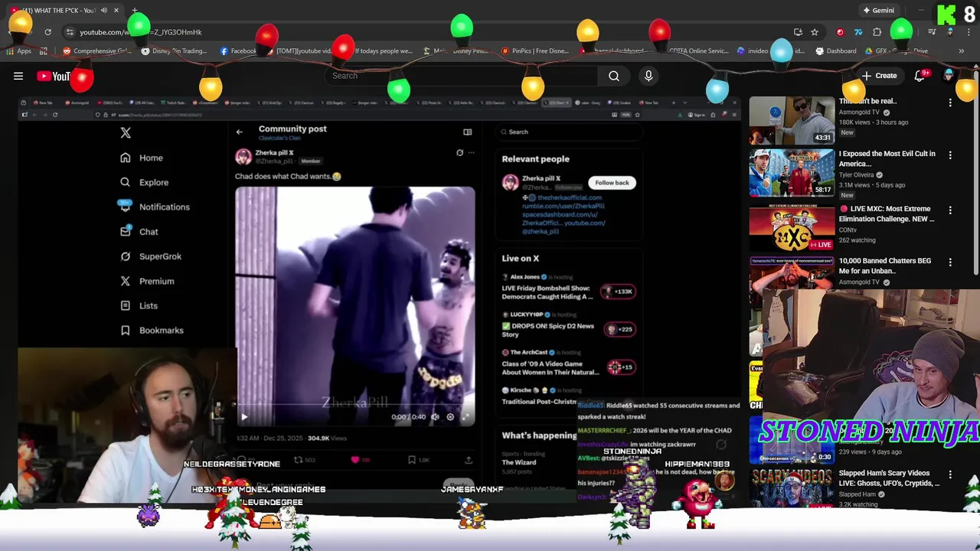The width and height of the screenshot is (980, 551).
Task: Open Gemini in Chrome
Action: (x=878, y=11)
